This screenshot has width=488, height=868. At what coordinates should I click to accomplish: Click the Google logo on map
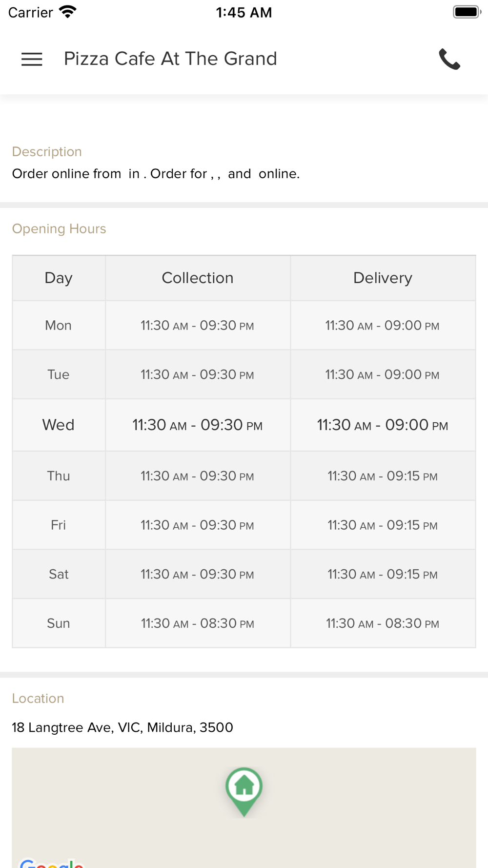(x=52, y=863)
